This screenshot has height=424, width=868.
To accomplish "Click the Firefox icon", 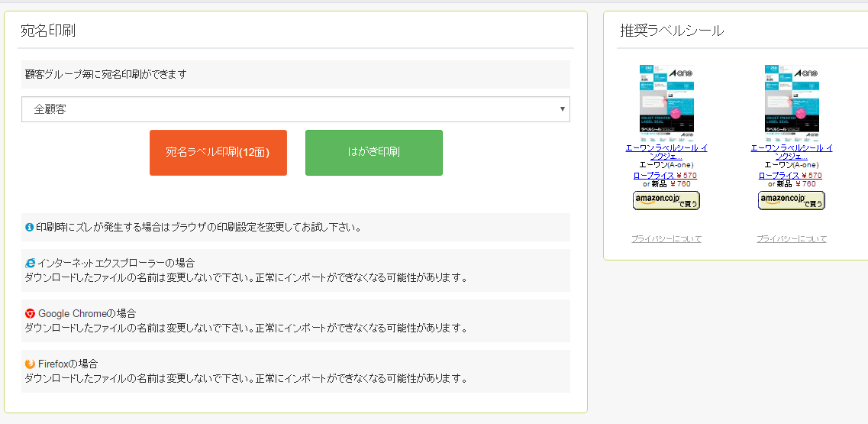I will click(x=30, y=364).
